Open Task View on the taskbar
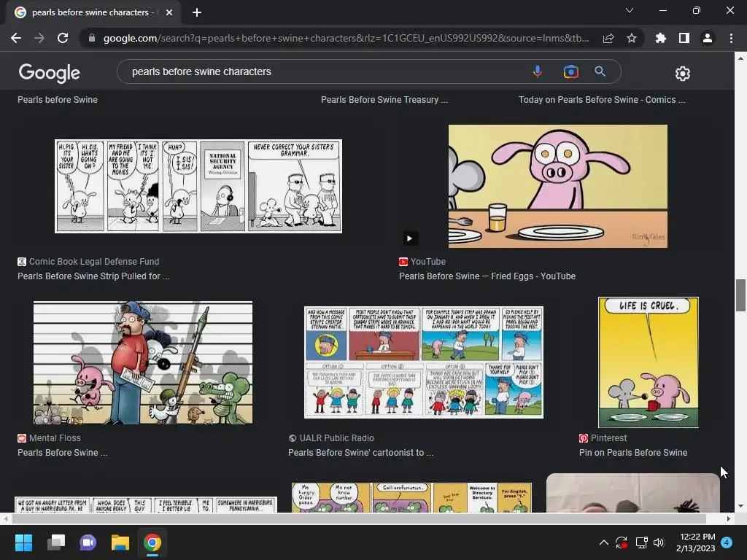The width and height of the screenshot is (747, 560). point(56,542)
